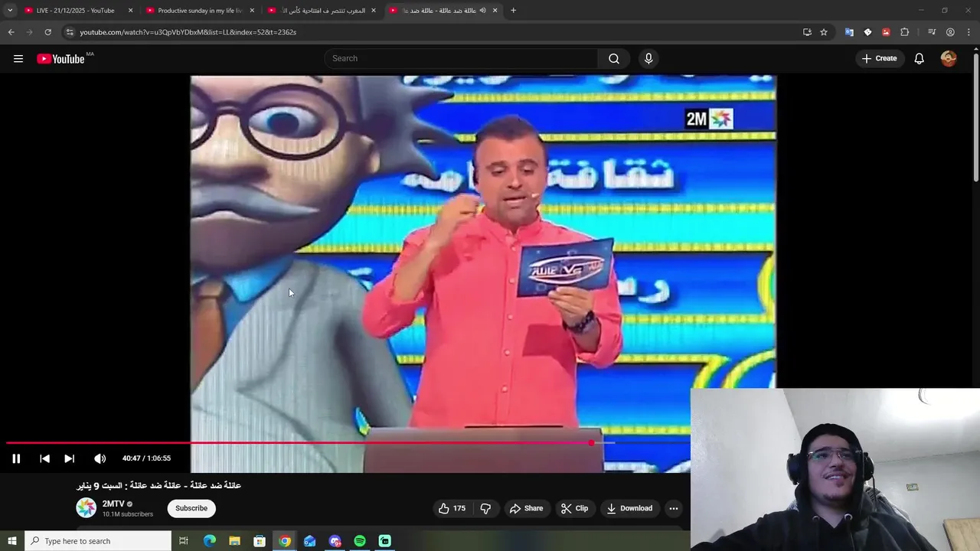Mute the video volume speaker icon
Viewport: 980px width, 551px height.
point(100,458)
